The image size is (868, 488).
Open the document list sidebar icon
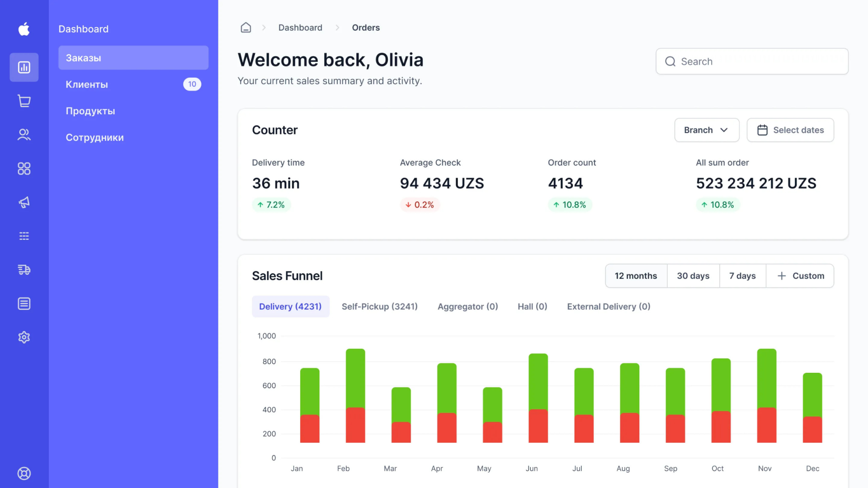click(24, 304)
